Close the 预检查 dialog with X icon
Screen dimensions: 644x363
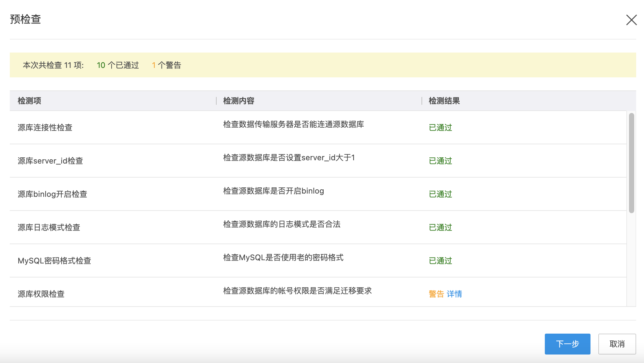coord(631,20)
